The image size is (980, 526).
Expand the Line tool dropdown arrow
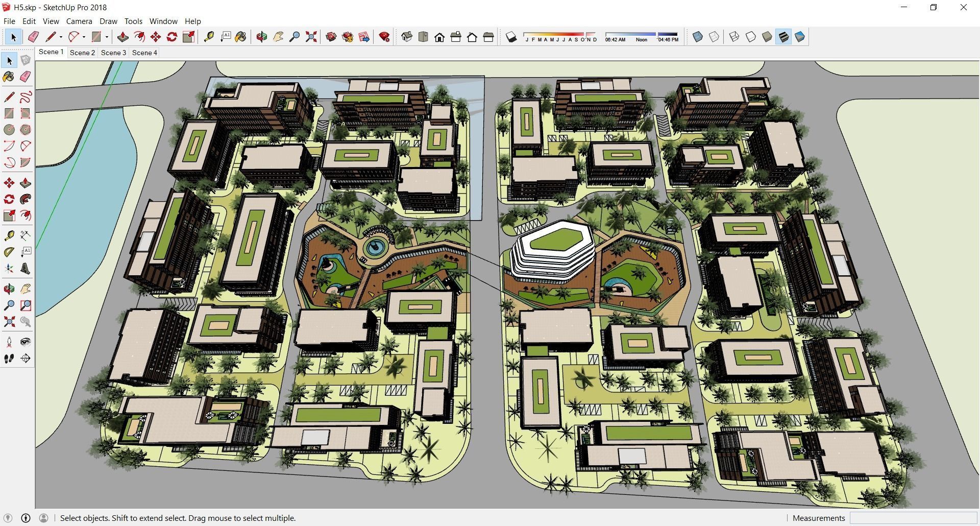click(x=61, y=37)
